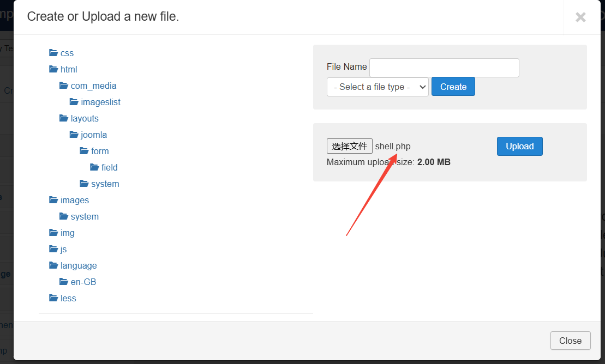Select the css folder name

coord(67,53)
